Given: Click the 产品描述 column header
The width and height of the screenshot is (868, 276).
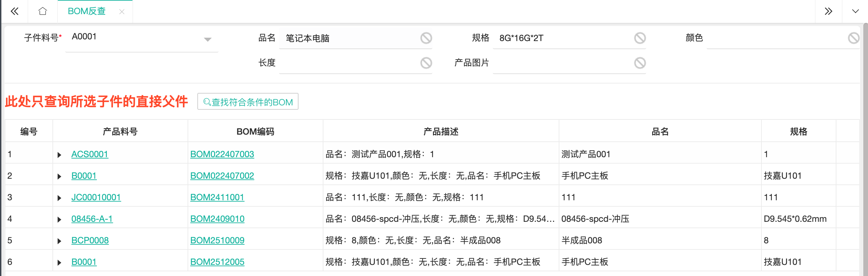Looking at the screenshot, I should tap(440, 131).
